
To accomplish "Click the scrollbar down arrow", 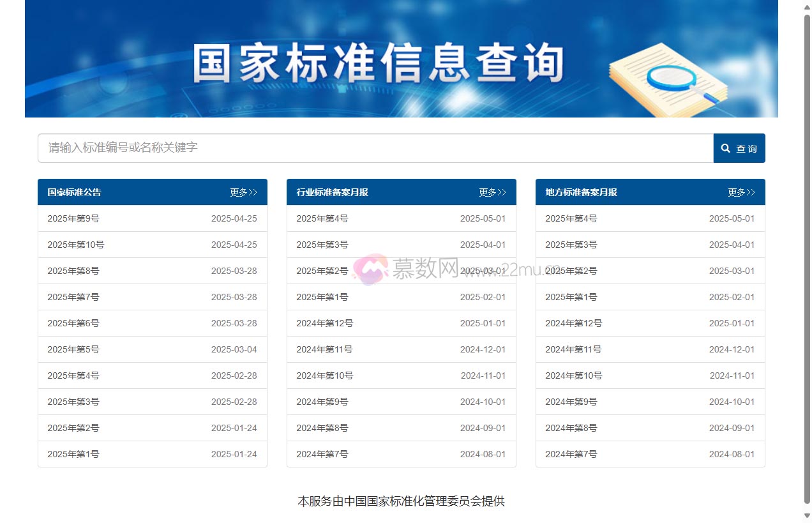I will 806,516.
